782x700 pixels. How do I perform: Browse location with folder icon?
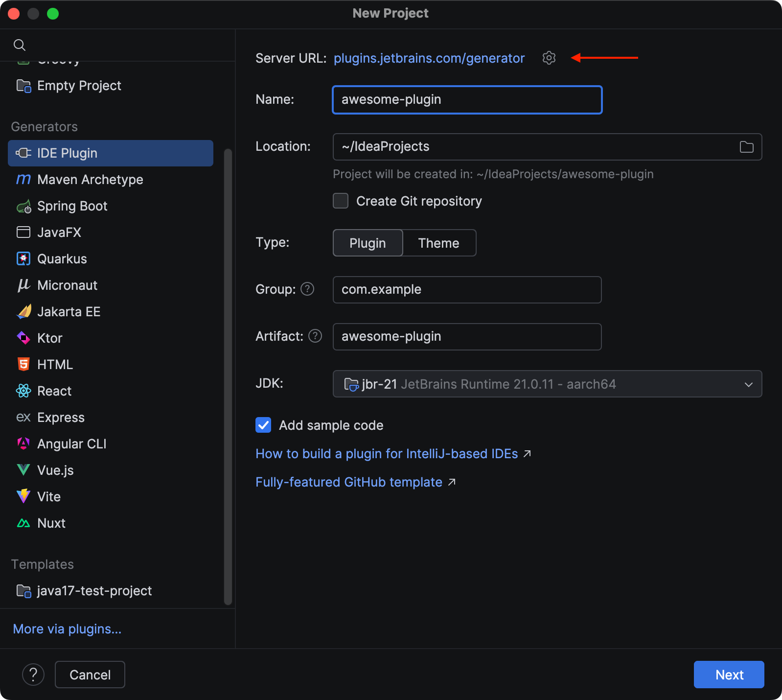click(x=746, y=147)
